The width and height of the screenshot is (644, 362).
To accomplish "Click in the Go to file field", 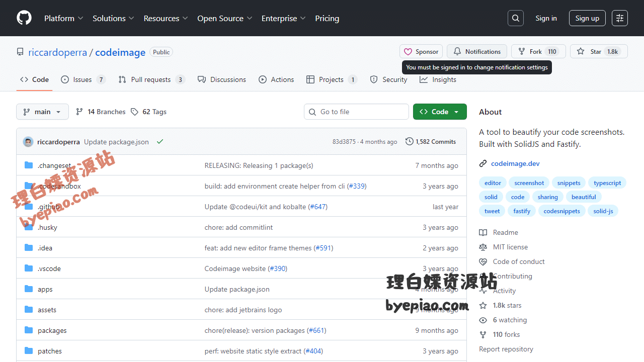I will (x=356, y=112).
